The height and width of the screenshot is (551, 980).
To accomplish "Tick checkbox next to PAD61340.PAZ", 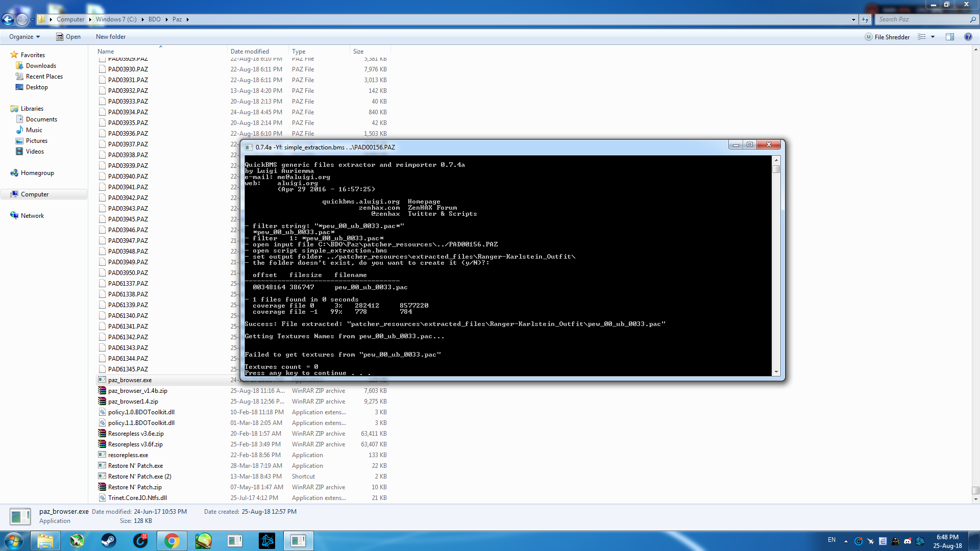I will [x=103, y=316].
